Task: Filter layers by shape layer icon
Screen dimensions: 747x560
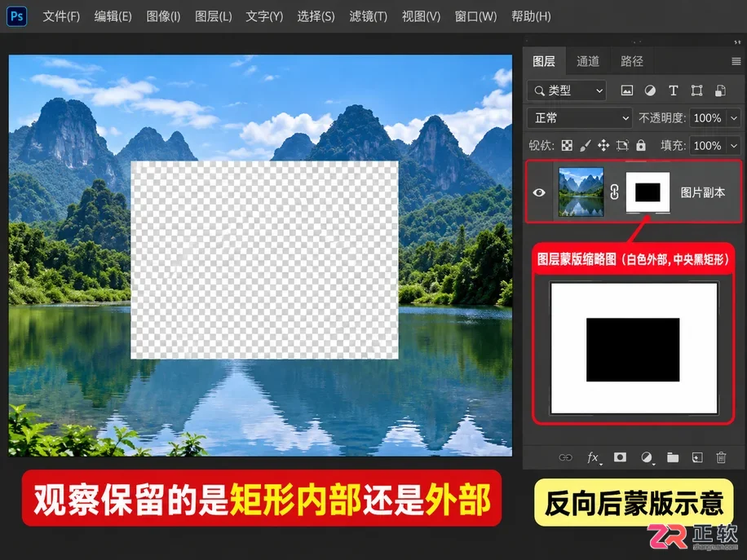Action: [696, 90]
